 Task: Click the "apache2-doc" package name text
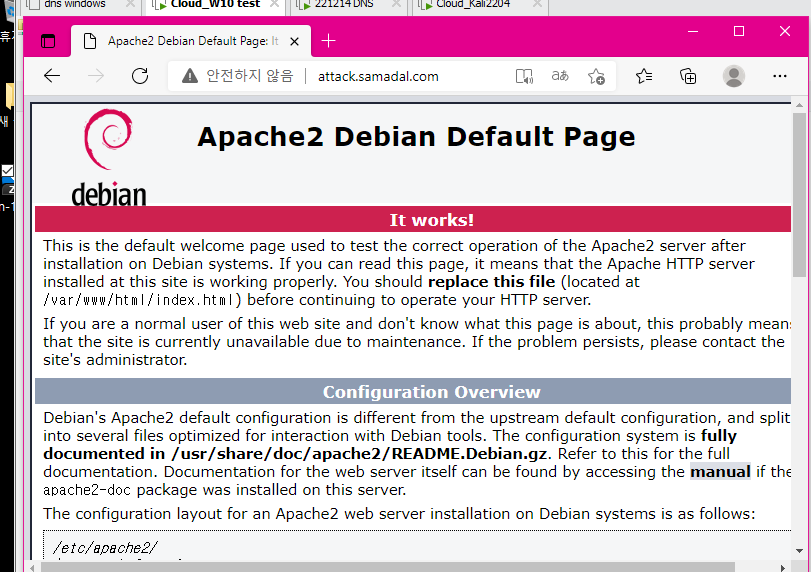(x=87, y=490)
